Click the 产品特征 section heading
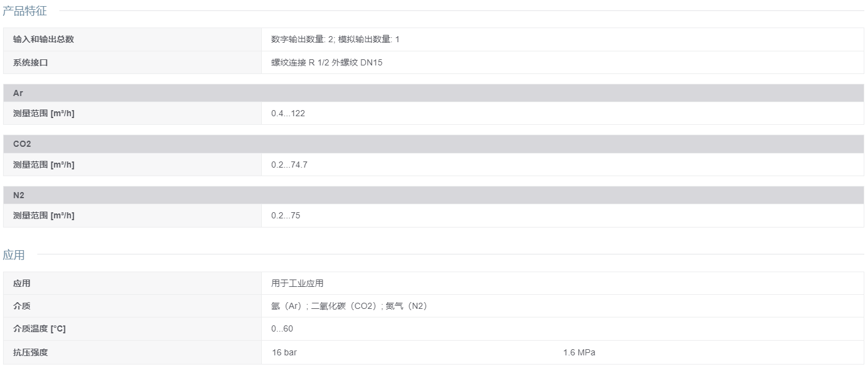The image size is (868, 367). pyautogui.click(x=24, y=10)
